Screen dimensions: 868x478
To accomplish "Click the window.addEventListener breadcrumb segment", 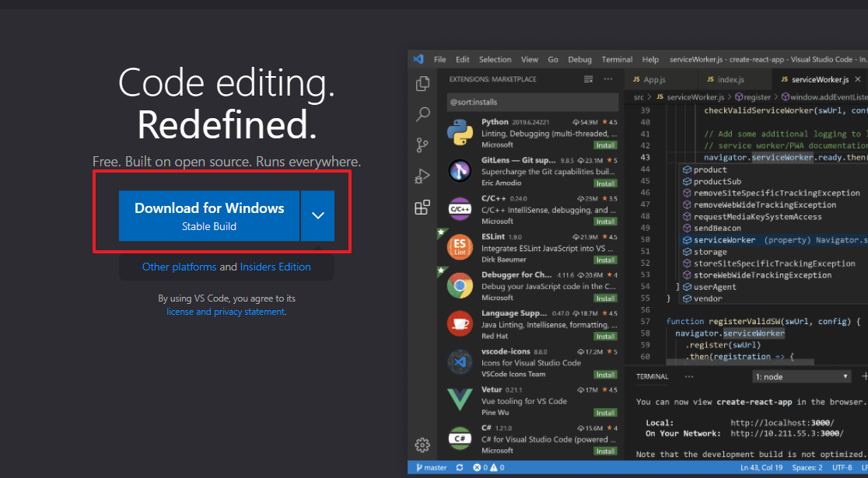I will [824, 97].
